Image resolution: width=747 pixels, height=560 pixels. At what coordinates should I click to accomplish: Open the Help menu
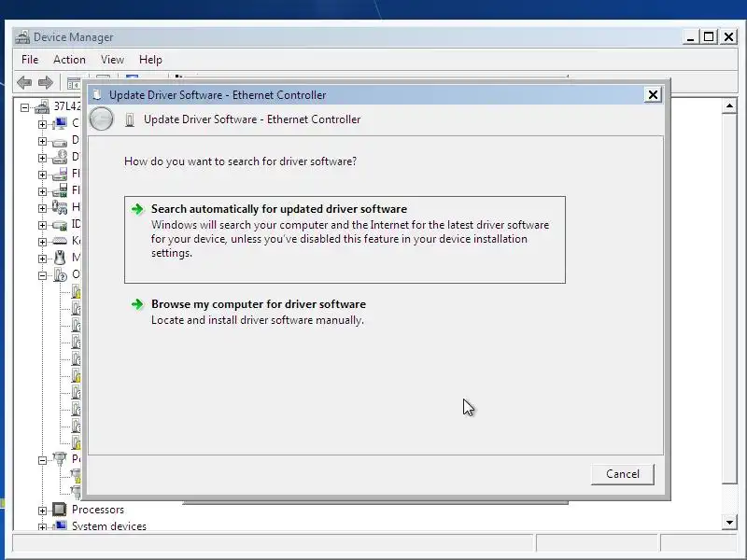coord(150,60)
